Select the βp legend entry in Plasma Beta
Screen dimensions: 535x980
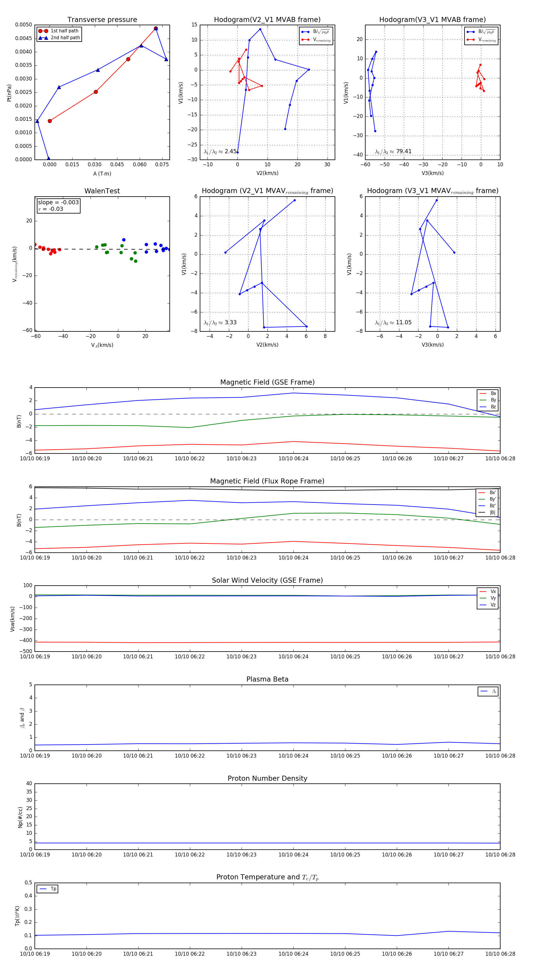488,691
